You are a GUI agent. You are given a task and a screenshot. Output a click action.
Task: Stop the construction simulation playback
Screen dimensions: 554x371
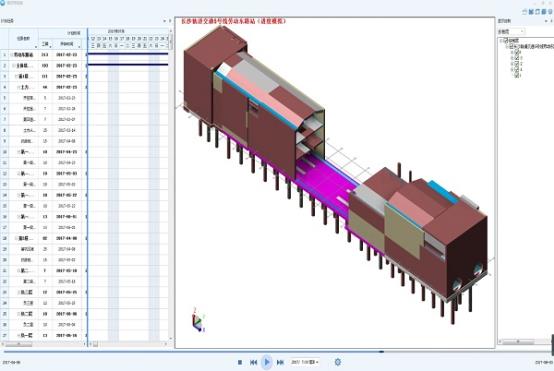tap(240, 362)
